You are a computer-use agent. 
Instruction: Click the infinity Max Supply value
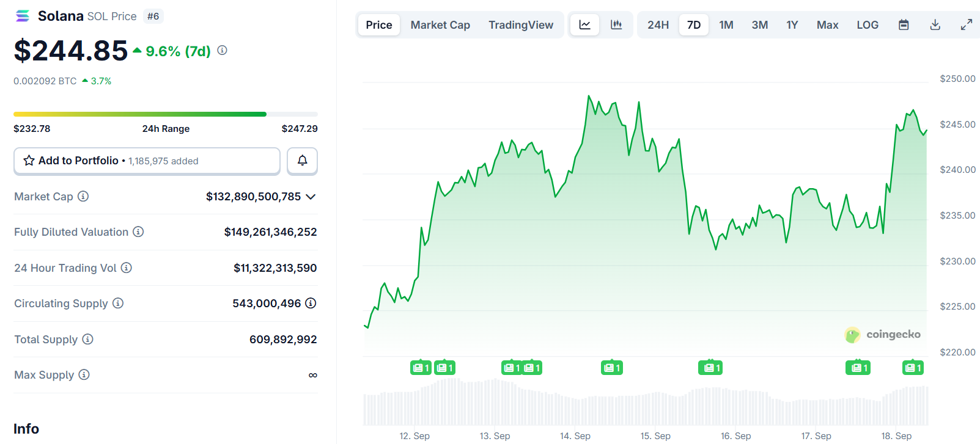point(312,375)
